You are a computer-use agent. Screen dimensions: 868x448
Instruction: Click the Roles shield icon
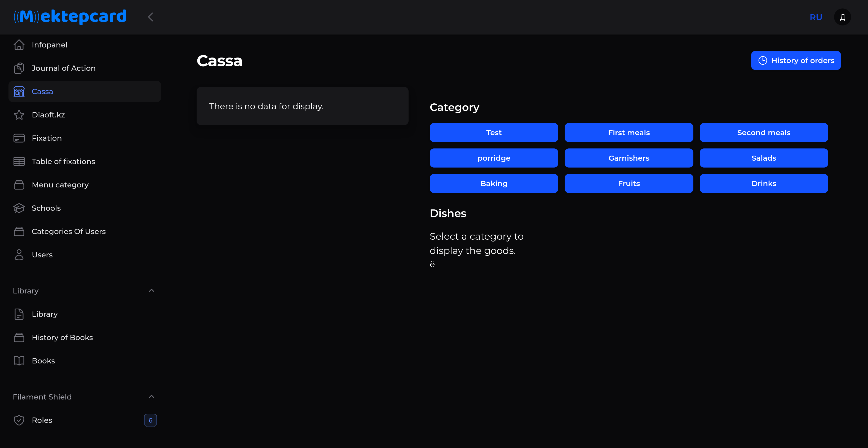[19, 420]
